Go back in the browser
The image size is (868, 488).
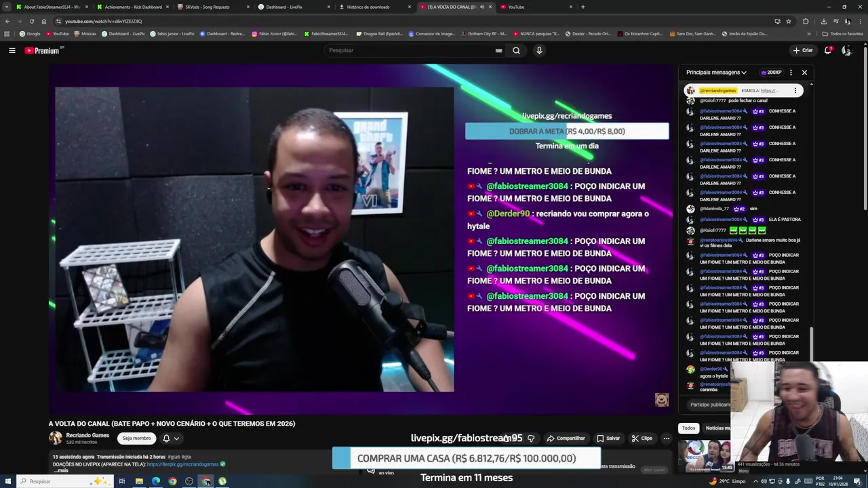(x=7, y=21)
